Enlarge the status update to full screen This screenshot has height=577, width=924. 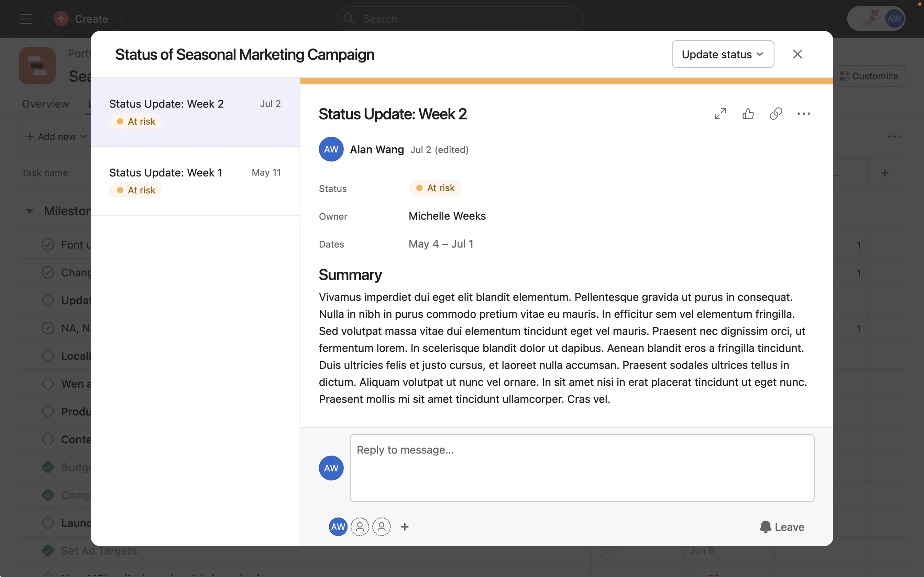tap(719, 113)
